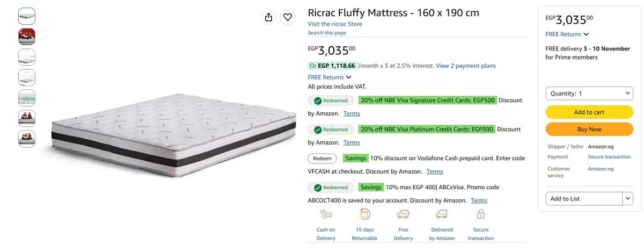Select the Delivered by Amazon icon

coord(442,214)
